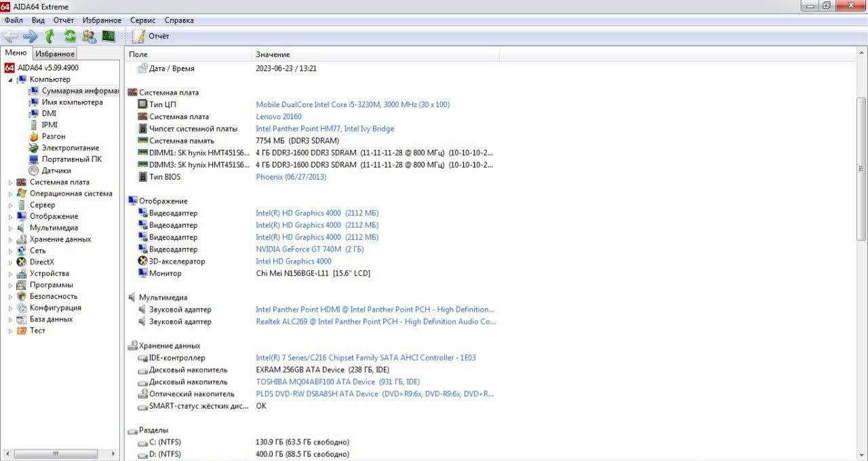Open the Отчёт menu in menu bar

[64, 20]
